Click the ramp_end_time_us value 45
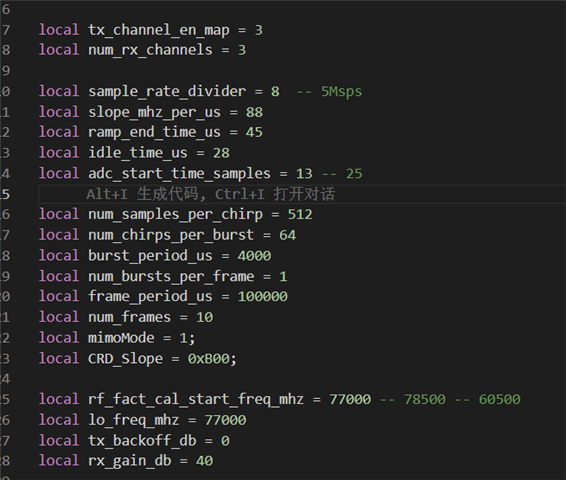Screen dimensions: 566x480 pyautogui.click(x=254, y=132)
